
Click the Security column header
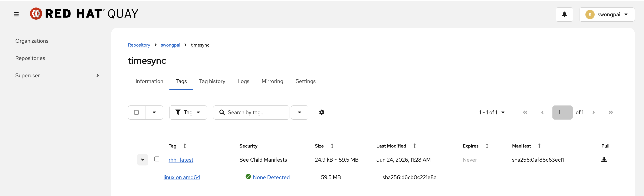(x=248, y=146)
